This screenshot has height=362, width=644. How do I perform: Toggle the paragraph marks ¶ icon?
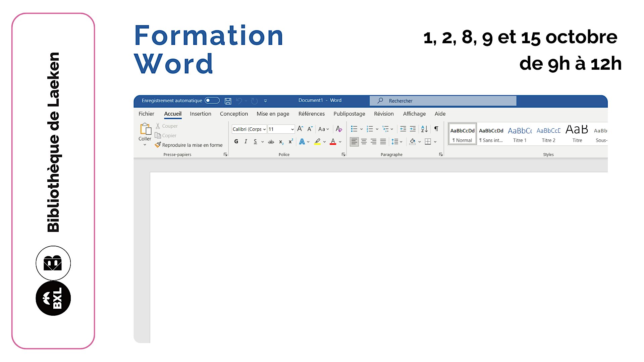pos(436,129)
